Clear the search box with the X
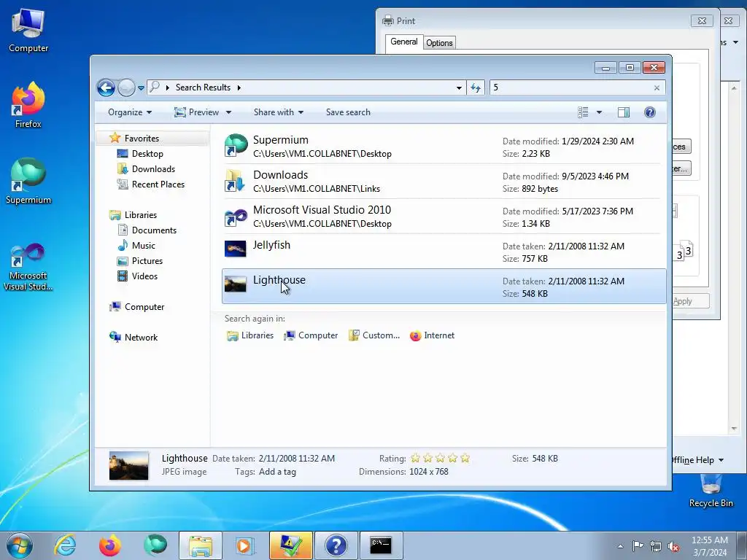 pos(657,88)
